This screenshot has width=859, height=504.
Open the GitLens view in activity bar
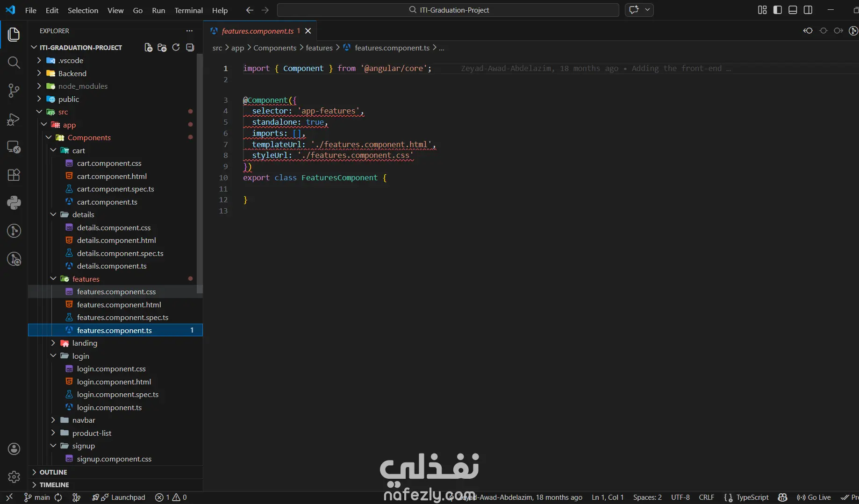(x=14, y=231)
